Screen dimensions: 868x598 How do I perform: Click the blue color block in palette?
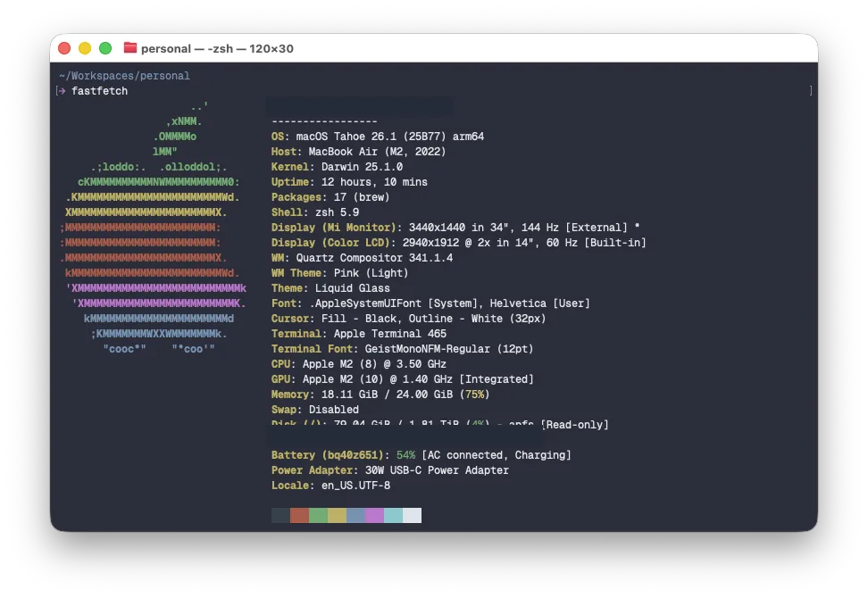(356, 516)
